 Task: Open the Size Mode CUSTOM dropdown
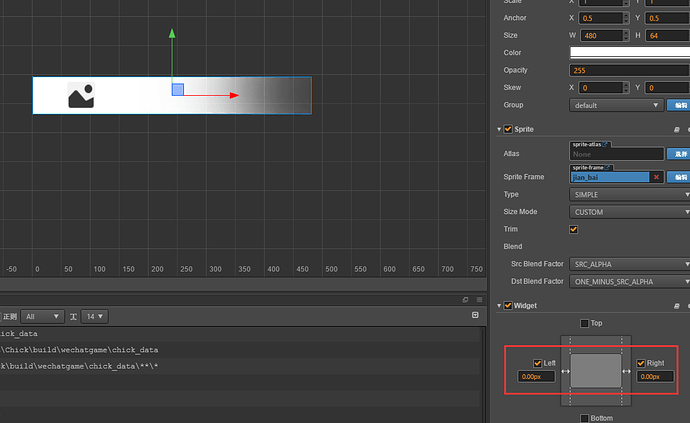tap(630, 212)
